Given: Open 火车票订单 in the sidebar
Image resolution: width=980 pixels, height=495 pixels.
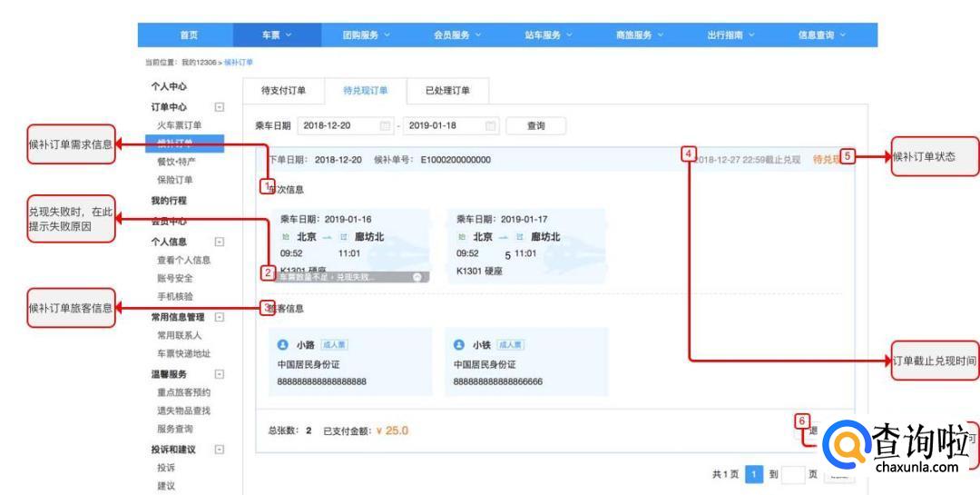Looking at the screenshot, I should pos(180,125).
